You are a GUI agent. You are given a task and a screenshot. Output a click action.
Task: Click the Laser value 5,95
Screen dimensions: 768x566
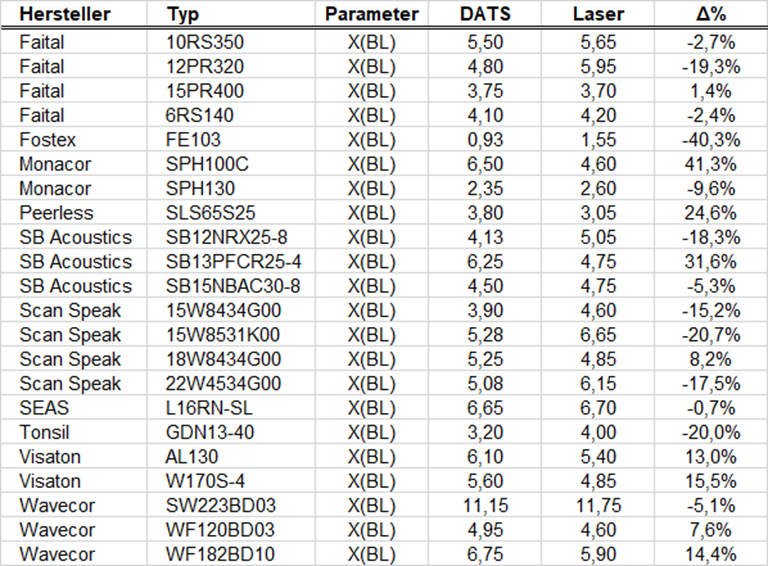[598, 67]
